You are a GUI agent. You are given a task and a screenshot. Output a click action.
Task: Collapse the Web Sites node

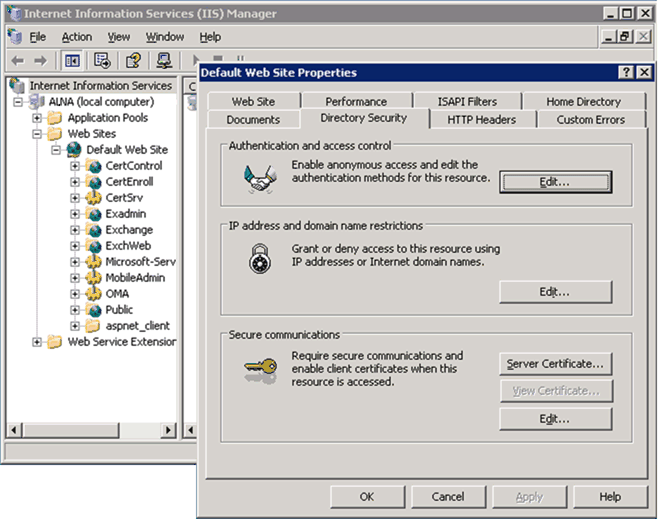(37, 134)
